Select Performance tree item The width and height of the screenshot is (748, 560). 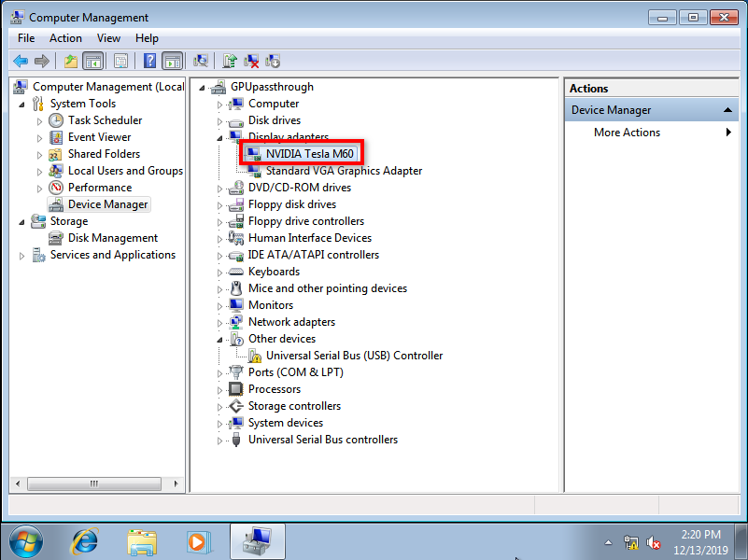point(100,188)
